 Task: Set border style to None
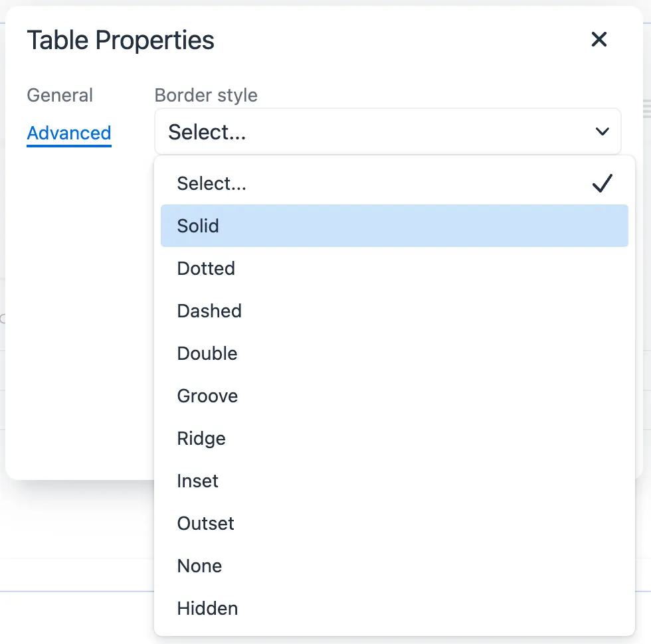[199, 566]
